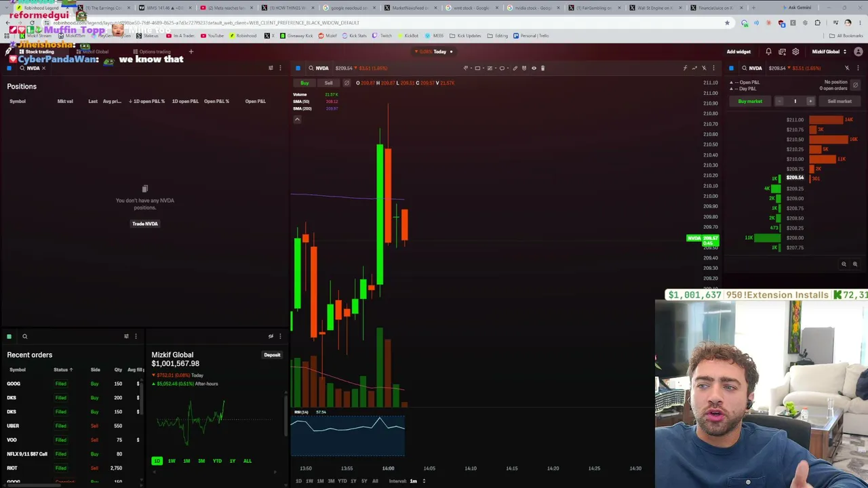Screen dimensions: 868x488
Task: Toggle drawing visibility with the chart eye icon
Action: point(534,68)
